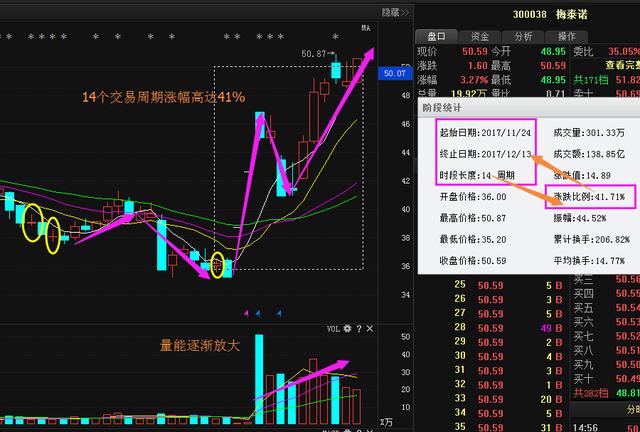Select the 买十 order book row
Image resolution: width=640 pixels, height=432 pixels.
coord(607,379)
